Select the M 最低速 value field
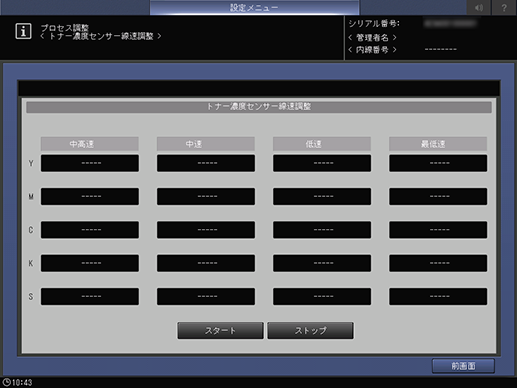 (x=438, y=196)
